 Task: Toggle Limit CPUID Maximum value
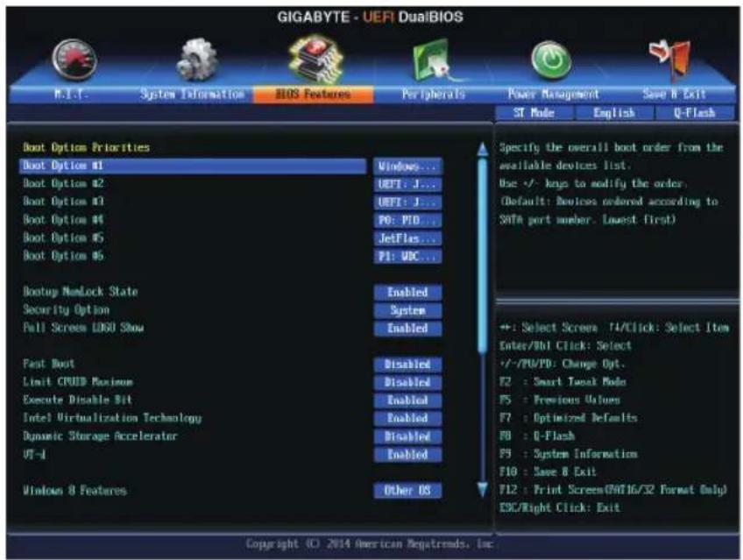click(407, 382)
